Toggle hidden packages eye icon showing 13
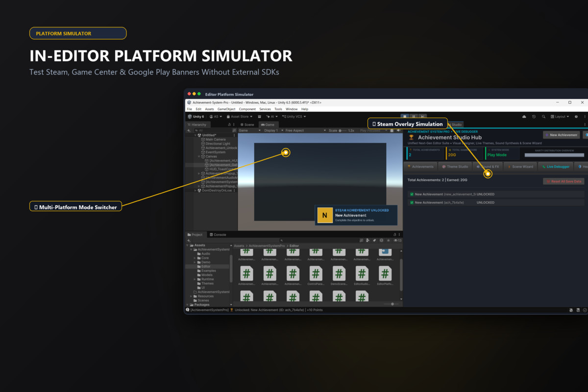This screenshot has width=588, height=392. coord(397,240)
